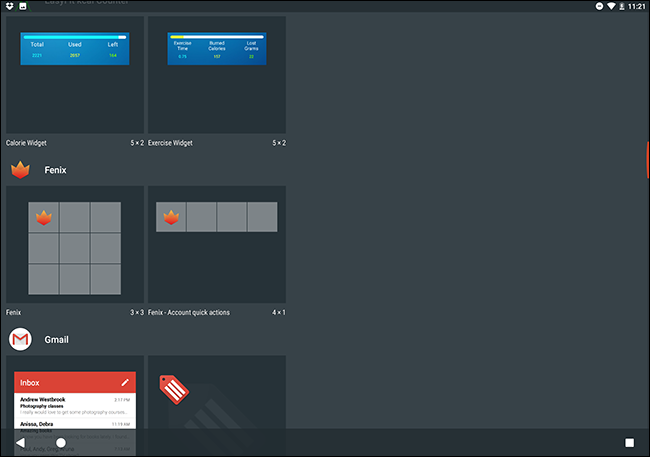Click the Gmail app envelope icon
This screenshot has height=457, width=650.
pos(20,339)
